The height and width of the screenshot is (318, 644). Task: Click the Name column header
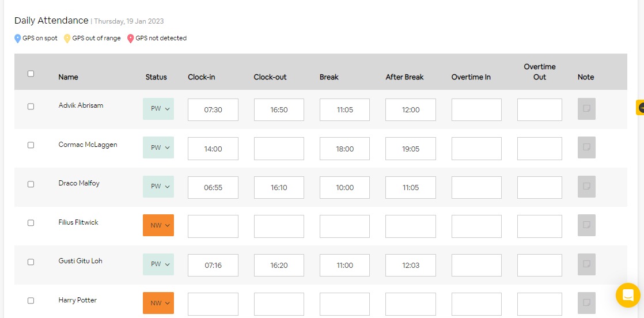(x=68, y=77)
